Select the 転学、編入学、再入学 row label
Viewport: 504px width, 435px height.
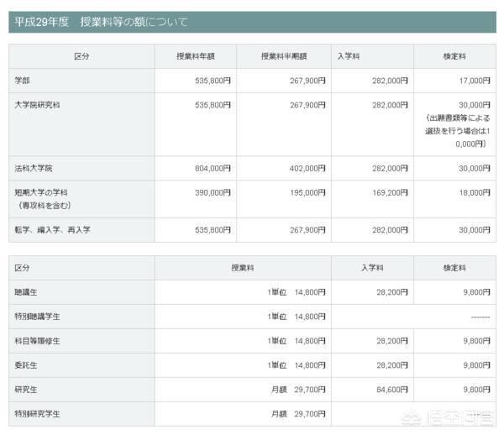pos(54,229)
